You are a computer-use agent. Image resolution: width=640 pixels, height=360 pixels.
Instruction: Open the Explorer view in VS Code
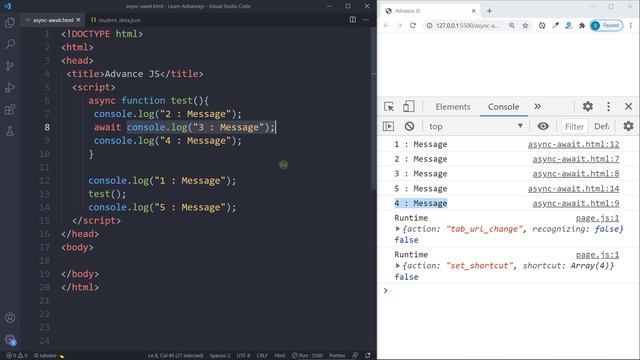pos(10,22)
